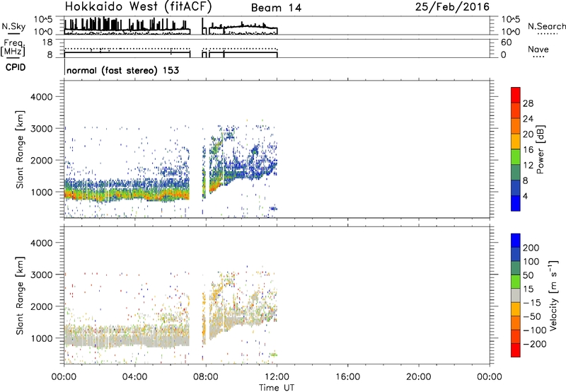Click velocity panel 'Slant Range [km]' label
Viewport: 566px width, 392px height.
(20, 296)
